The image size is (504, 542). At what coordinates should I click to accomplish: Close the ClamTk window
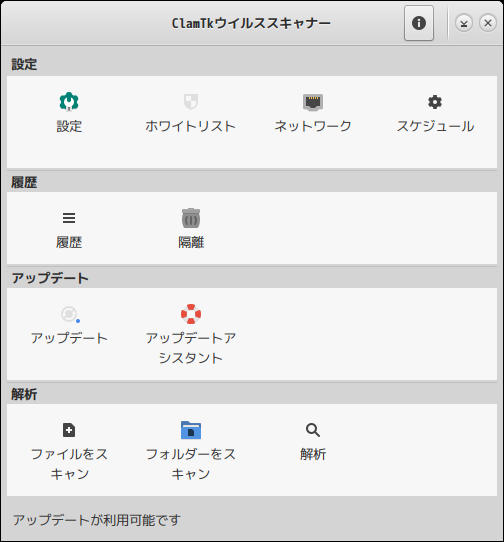(488, 23)
